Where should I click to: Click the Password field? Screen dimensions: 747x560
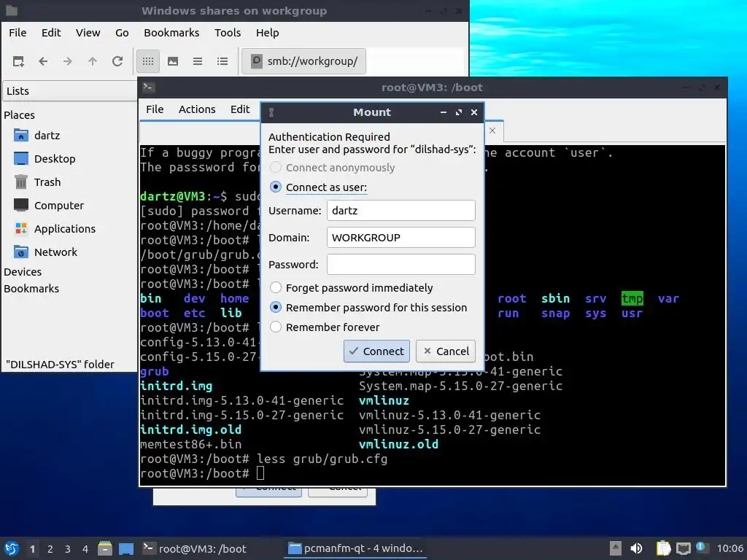pos(401,265)
